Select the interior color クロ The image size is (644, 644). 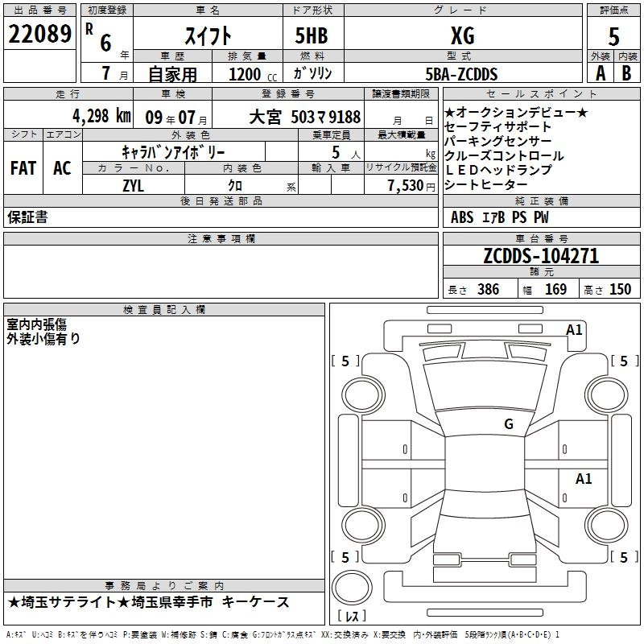[x=235, y=186]
